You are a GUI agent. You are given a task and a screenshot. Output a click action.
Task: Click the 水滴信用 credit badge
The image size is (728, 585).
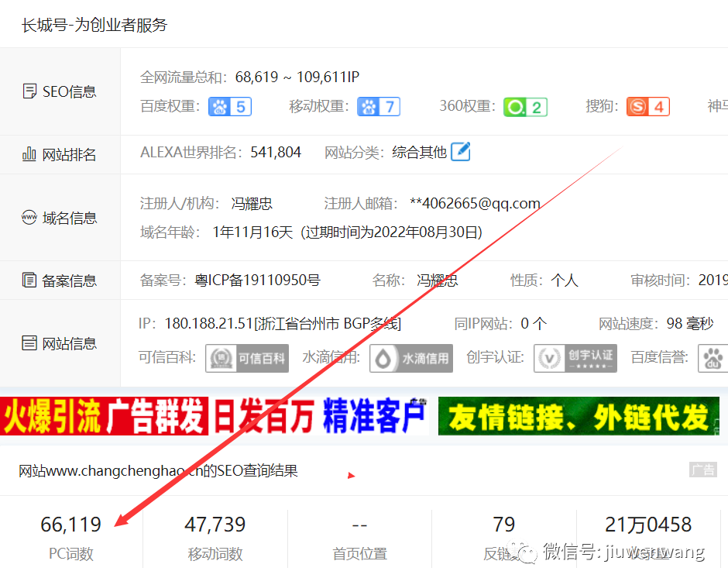point(410,358)
